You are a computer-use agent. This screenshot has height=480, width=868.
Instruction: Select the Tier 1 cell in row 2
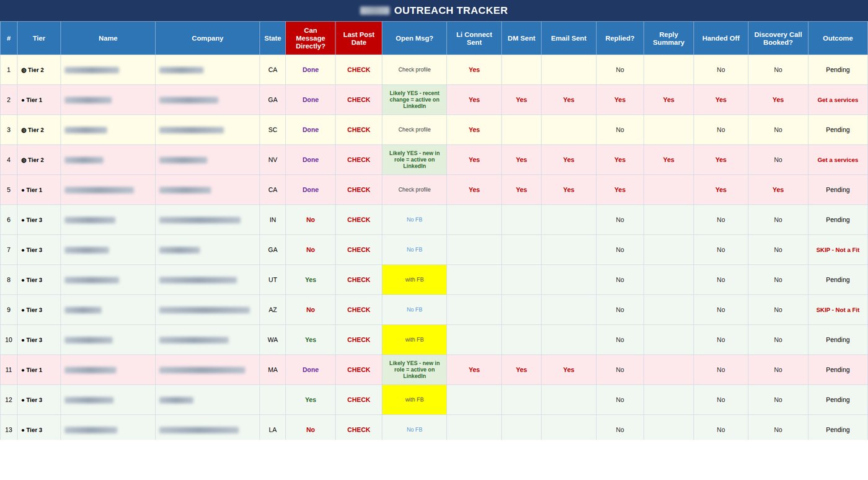click(x=39, y=100)
